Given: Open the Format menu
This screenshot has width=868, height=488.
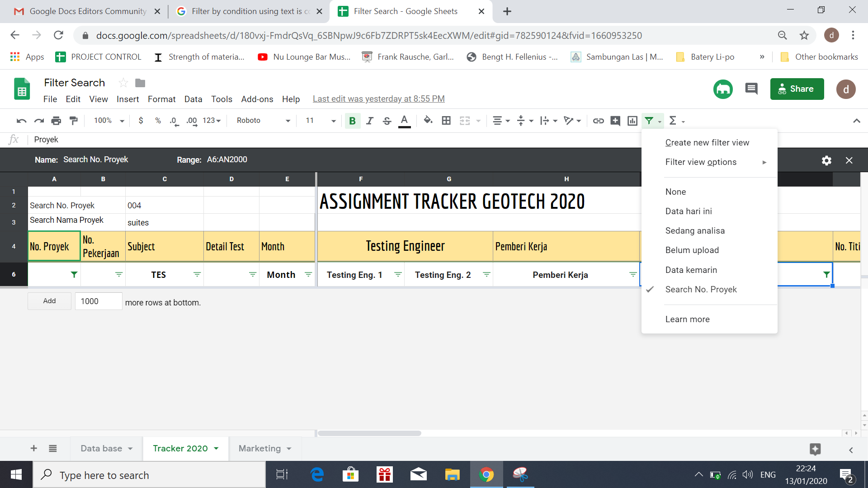Looking at the screenshot, I should tap(161, 99).
